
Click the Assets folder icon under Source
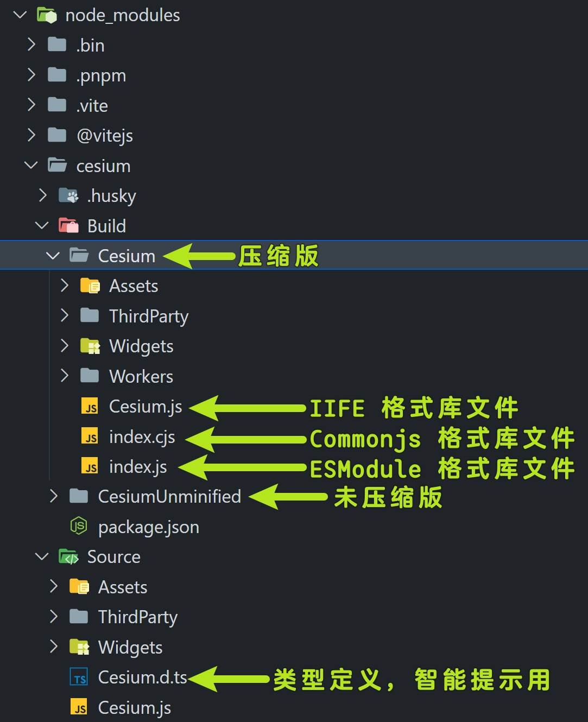(x=79, y=587)
